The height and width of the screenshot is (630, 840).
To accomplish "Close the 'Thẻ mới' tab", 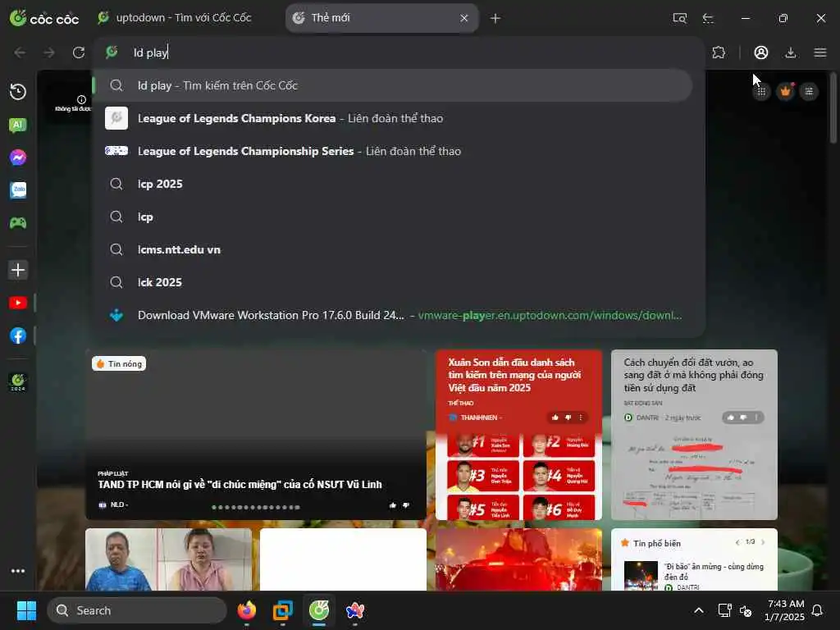I will coord(464,18).
